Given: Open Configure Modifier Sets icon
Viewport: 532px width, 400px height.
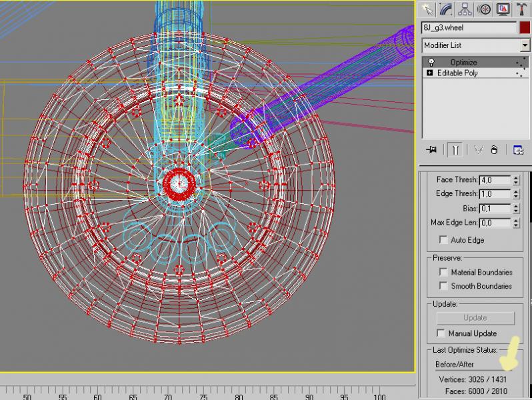Looking at the screenshot, I should click(519, 149).
